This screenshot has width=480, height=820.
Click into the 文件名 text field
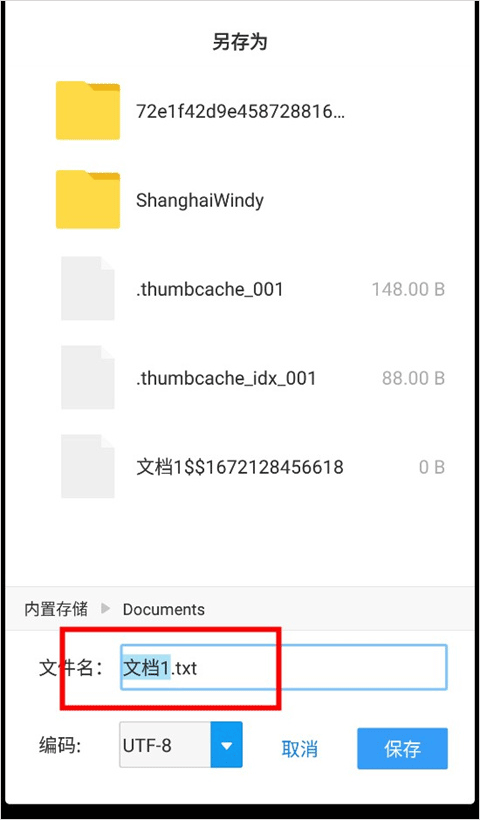point(284,667)
